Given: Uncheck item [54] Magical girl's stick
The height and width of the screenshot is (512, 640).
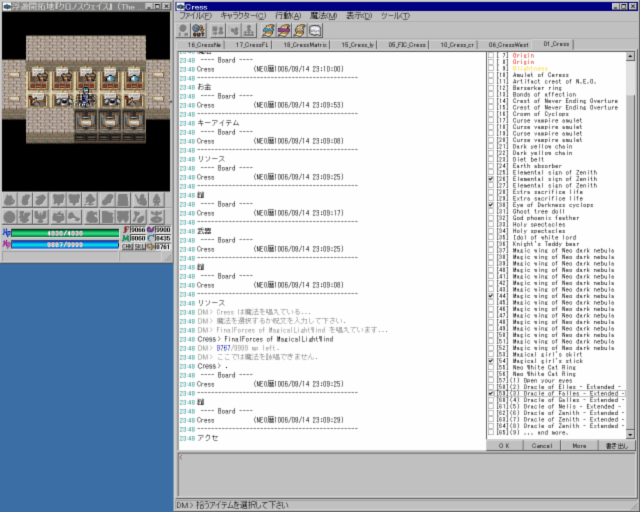Looking at the screenshot, I should 491,361.
